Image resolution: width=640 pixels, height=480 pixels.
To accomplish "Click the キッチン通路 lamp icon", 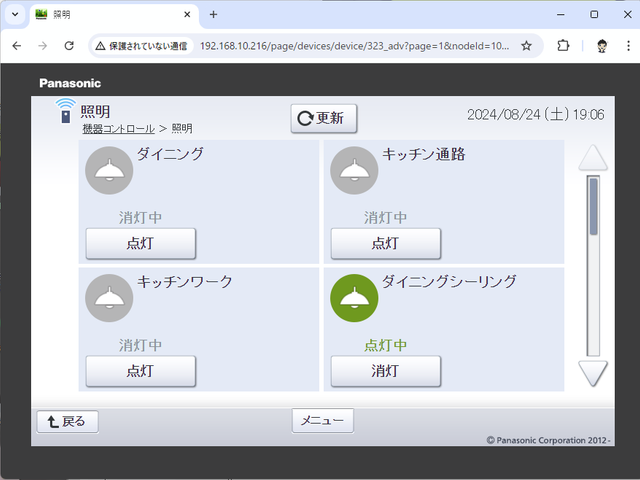I will [x=354, y=170].
